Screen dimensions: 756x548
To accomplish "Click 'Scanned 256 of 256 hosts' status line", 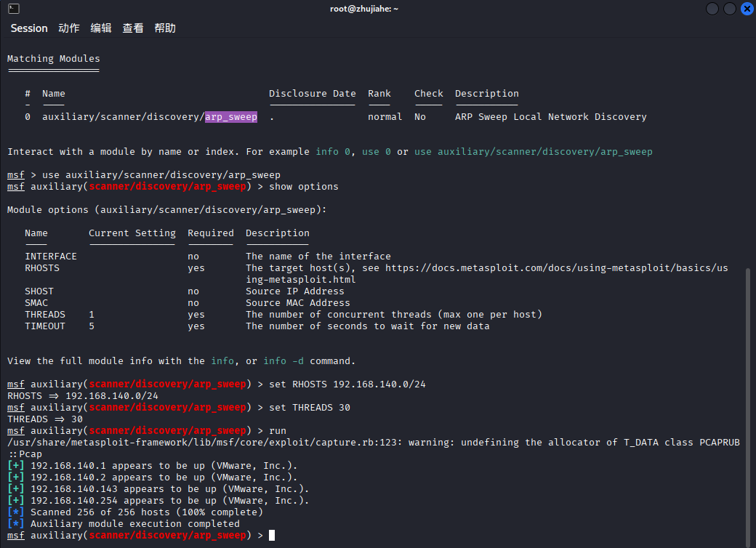I will coord(135,512).
